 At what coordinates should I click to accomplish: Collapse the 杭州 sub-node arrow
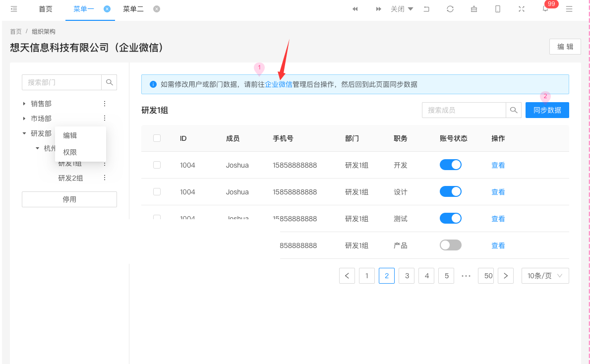point(37,148)
